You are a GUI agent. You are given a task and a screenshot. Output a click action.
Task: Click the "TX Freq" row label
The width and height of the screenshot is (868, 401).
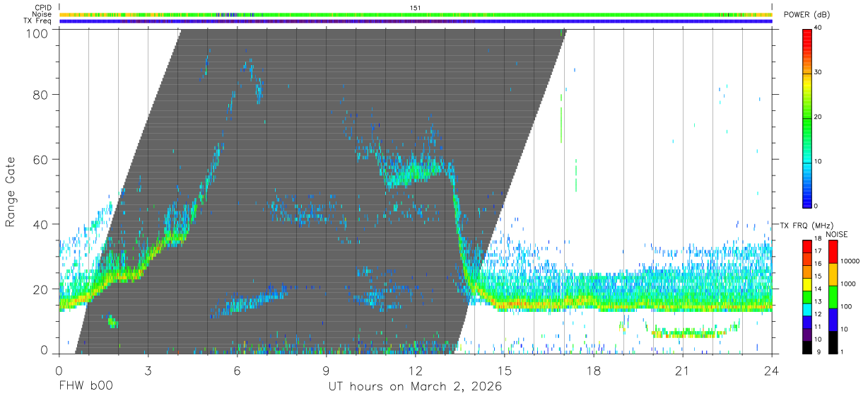click(x=38, y=21)
